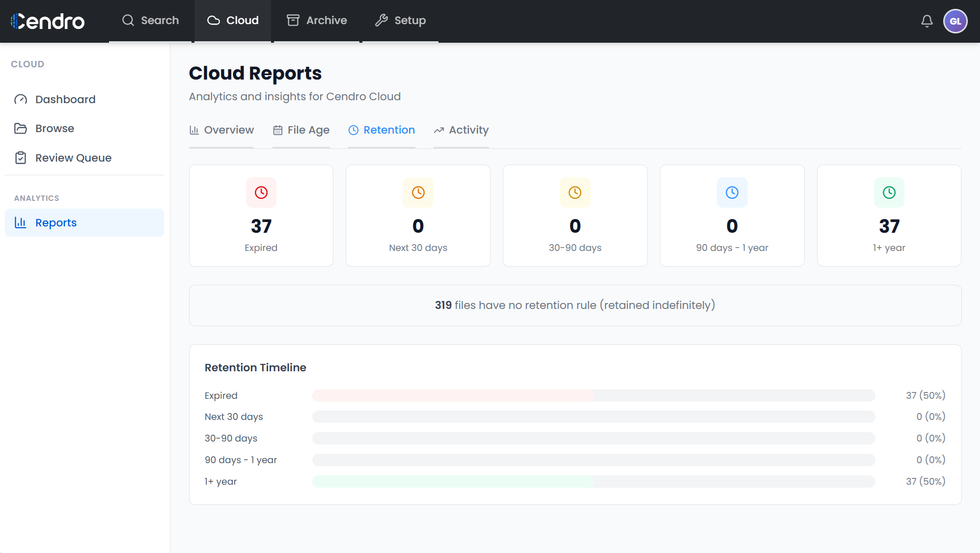Switch to the File Age tab
Image resolution: width=980 pixels, height=553 pixels.
(301, 130)
